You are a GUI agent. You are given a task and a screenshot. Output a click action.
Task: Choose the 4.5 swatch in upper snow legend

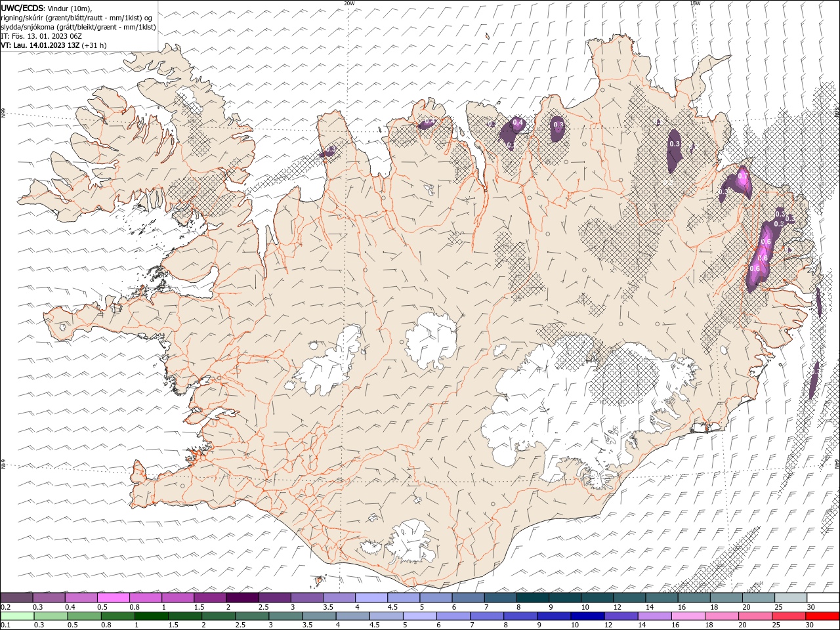pos(404,597)
